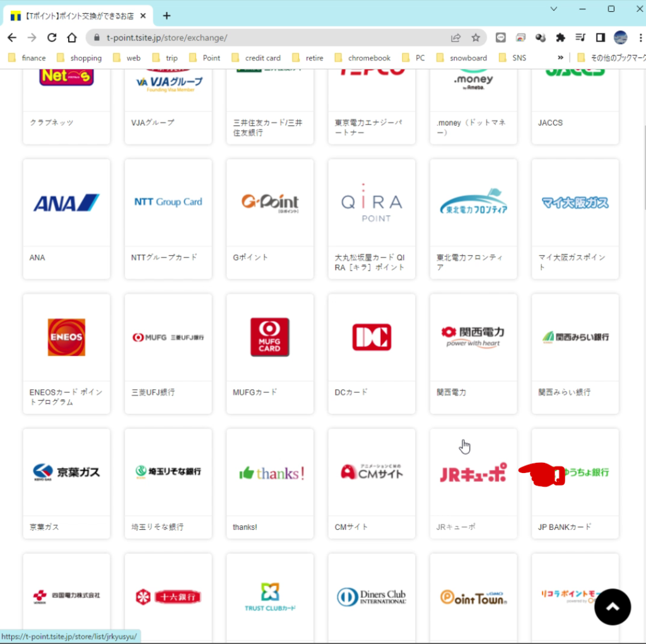Open the media control queue icon
The width and height of the screenshot is (646, 644).
tap(580, 38)
